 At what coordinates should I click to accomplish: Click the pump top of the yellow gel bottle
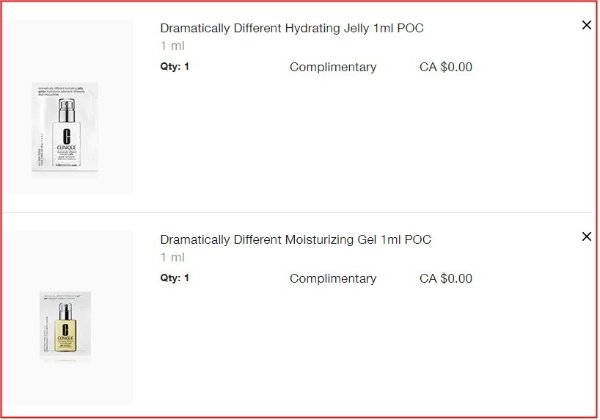tap(66, 311)
